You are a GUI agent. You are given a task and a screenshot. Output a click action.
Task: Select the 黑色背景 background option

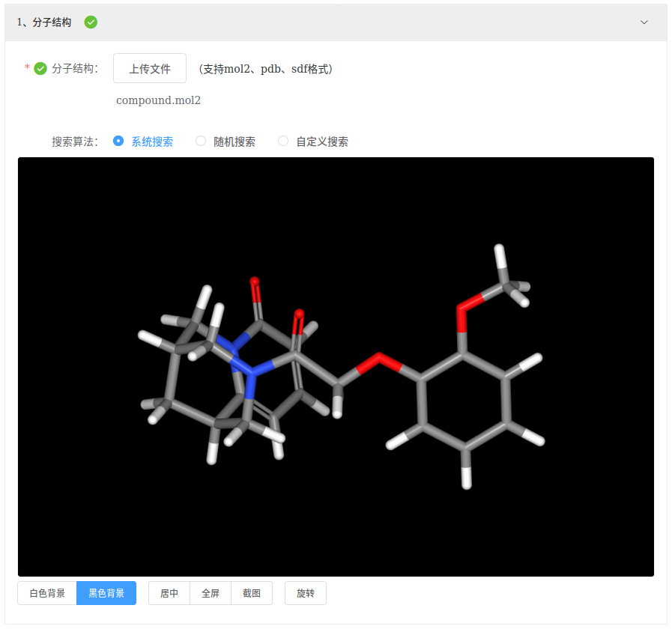[106, 593]
